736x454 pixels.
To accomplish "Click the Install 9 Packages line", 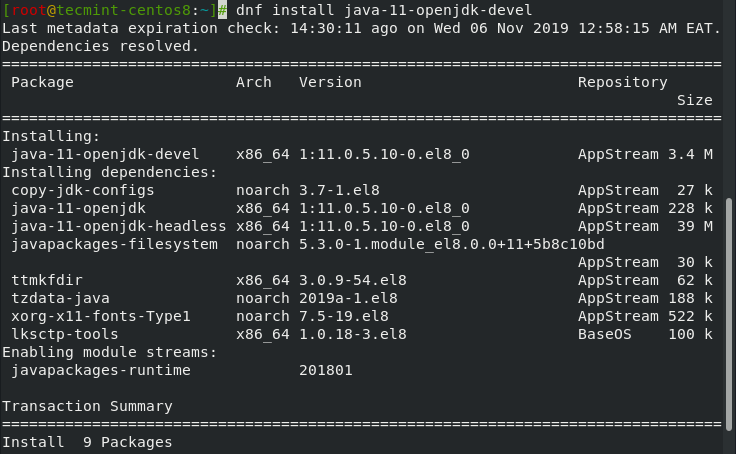I will point(87,442).
